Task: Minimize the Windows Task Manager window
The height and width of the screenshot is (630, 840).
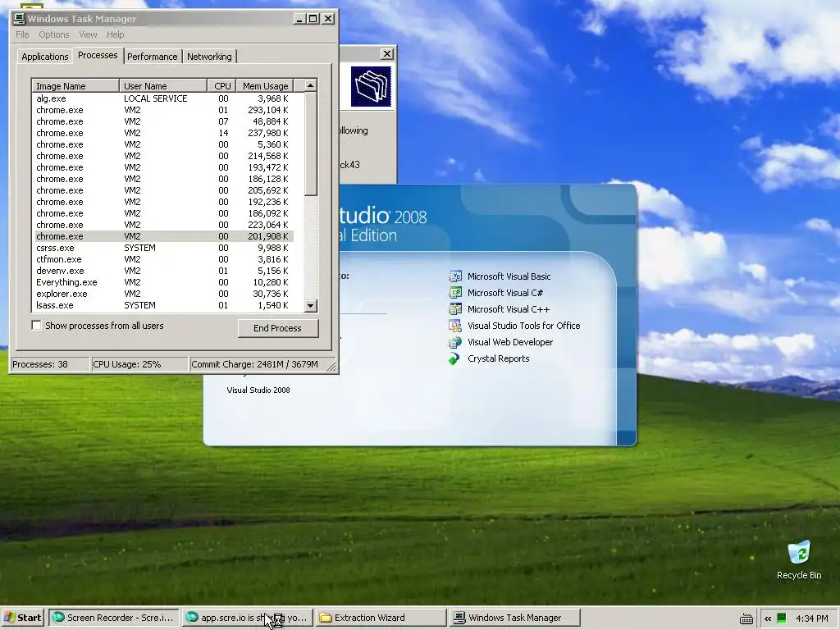Action: point(300,19)
